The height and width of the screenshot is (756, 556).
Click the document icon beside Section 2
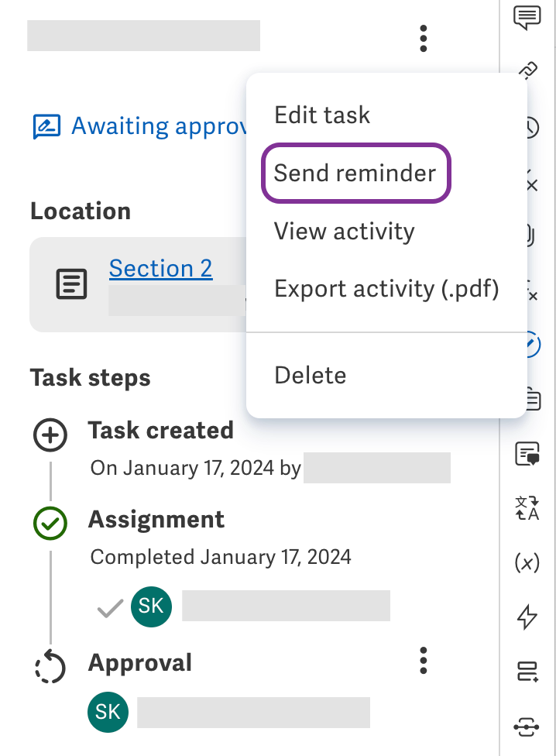click(72, 284)
